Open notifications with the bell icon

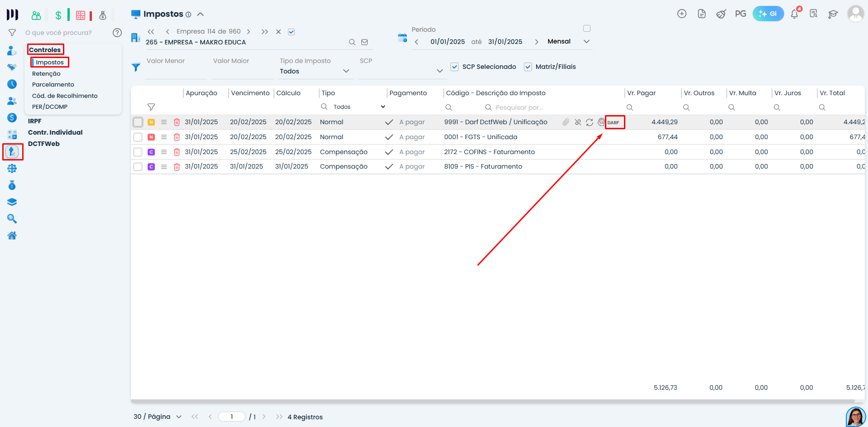pyautogui.click(x=794, y=14)
